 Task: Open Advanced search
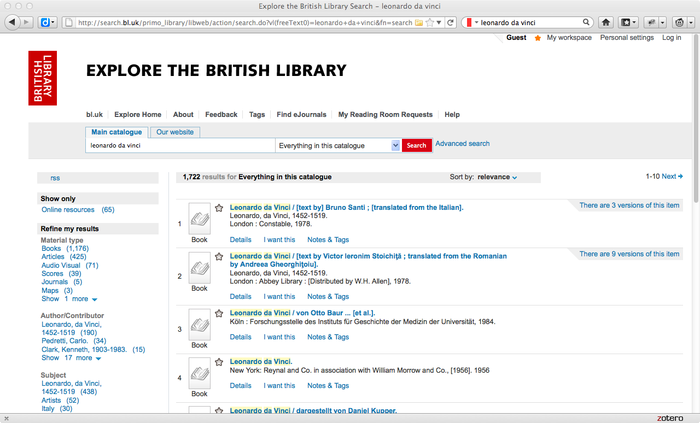point(462,144)
